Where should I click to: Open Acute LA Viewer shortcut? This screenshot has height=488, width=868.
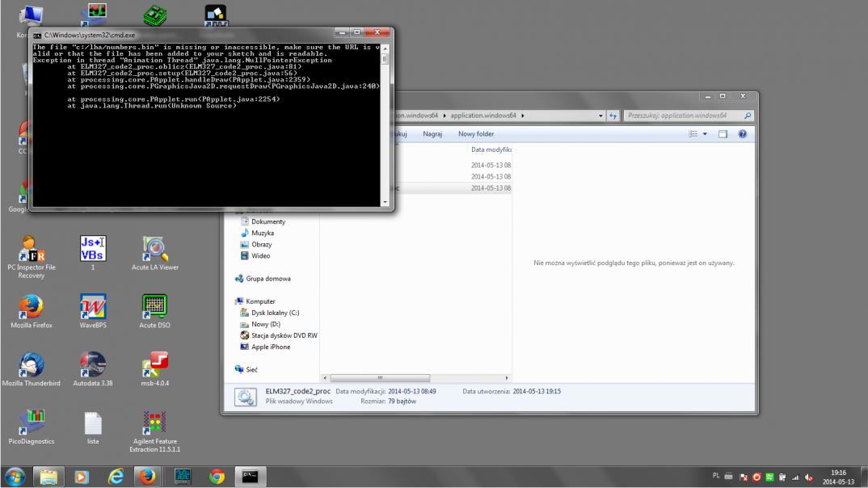pos(154,249)
